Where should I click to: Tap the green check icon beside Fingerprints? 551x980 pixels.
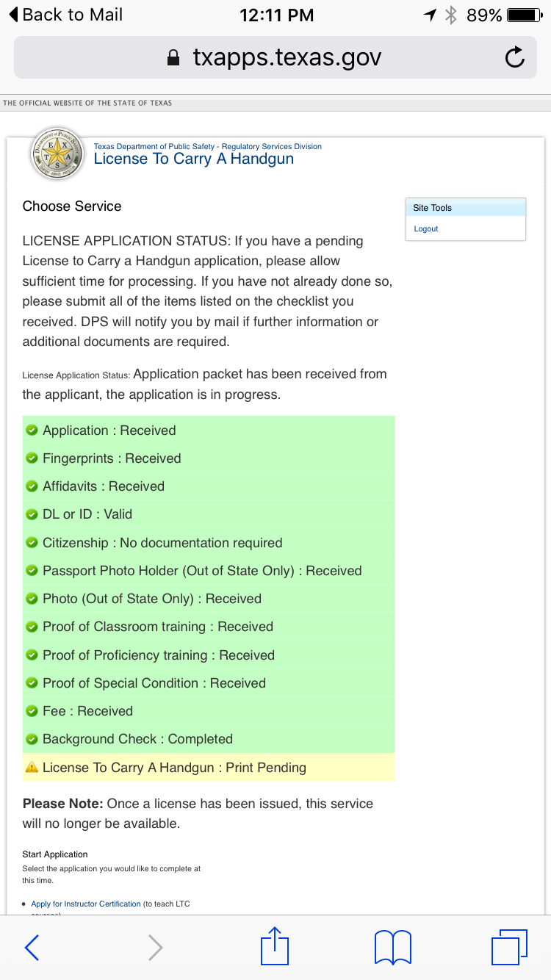tap(32, 458)
